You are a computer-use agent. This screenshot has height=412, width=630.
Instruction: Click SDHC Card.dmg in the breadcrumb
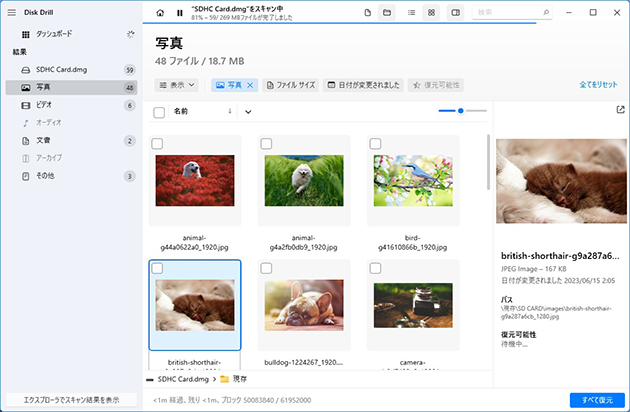[183, 379]
